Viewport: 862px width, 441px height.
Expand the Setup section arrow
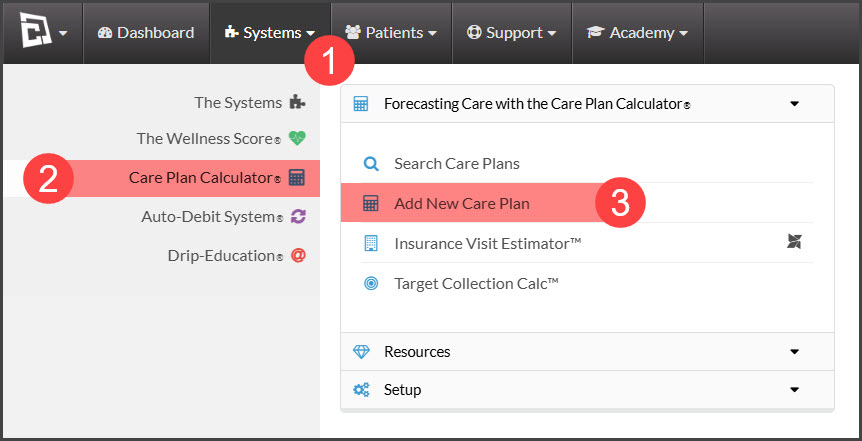pyautogui.click(x=794, y=390)
